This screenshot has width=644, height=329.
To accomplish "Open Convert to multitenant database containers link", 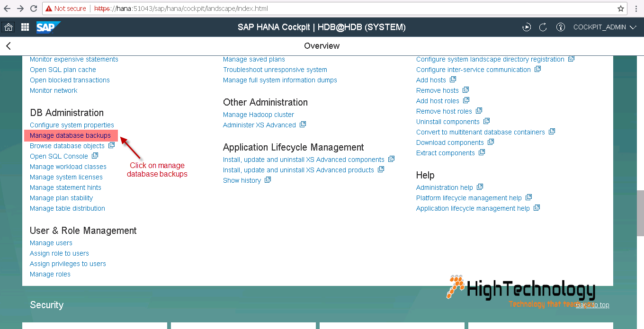I will 481,132.
